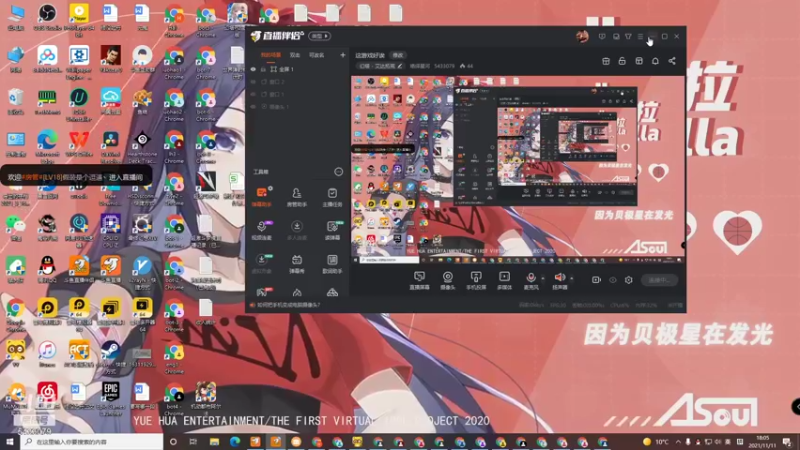The height and width of the screenshot is (450, 800).
Task: Add a new scene with the plus button
Action: (x=342, y=55)
